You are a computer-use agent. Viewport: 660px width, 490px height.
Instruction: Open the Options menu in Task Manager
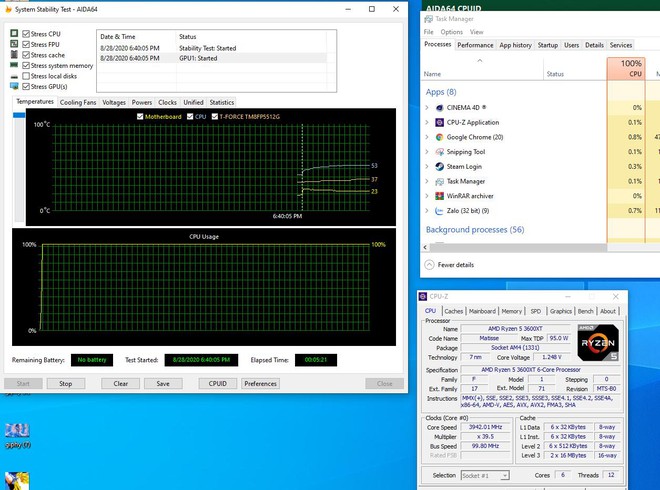[451, 32]
